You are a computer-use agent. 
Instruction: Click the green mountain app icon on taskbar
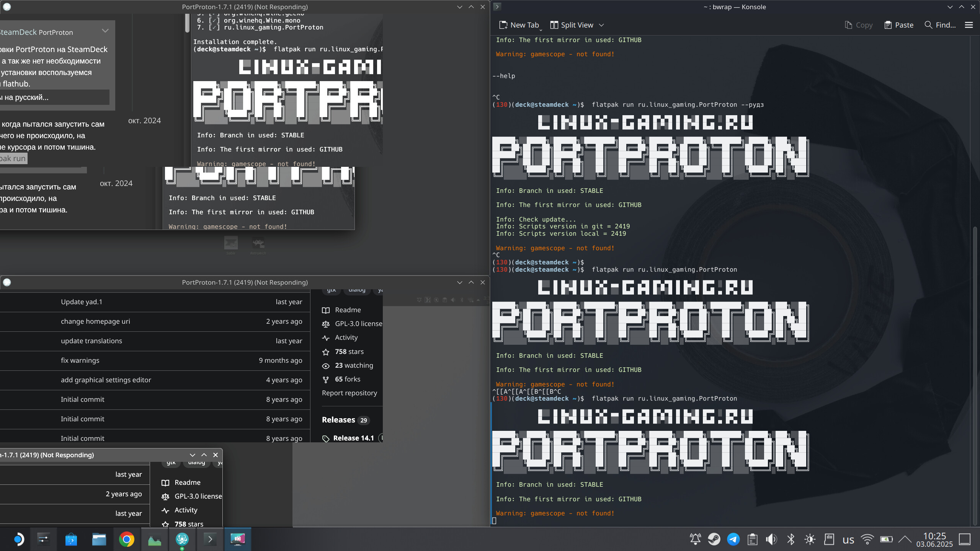(155, 539)
